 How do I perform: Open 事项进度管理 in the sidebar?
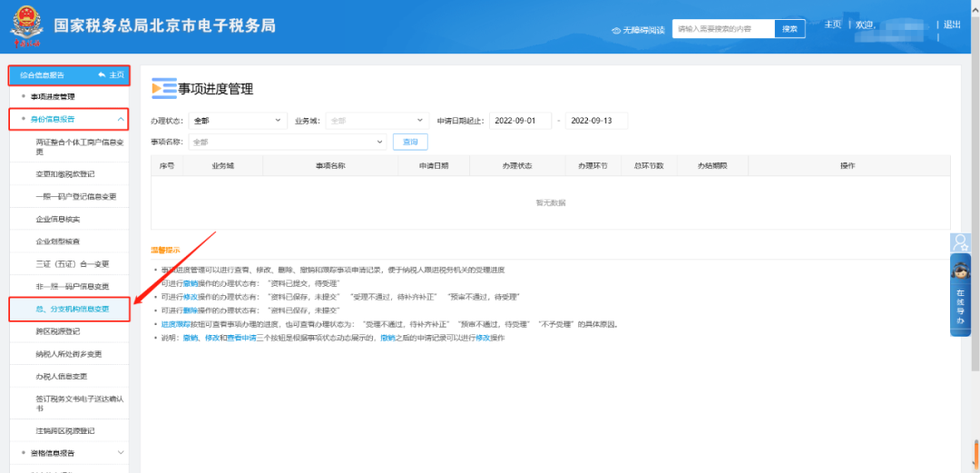(53, 97)
